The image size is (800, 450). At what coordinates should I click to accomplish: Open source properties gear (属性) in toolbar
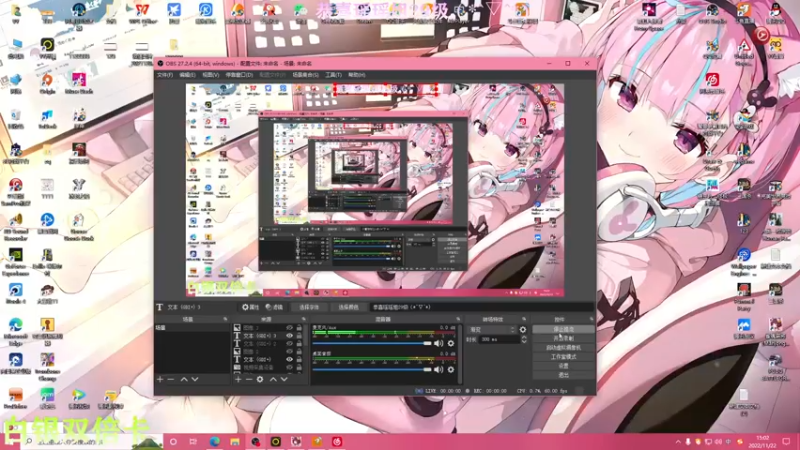click(251, 307)
